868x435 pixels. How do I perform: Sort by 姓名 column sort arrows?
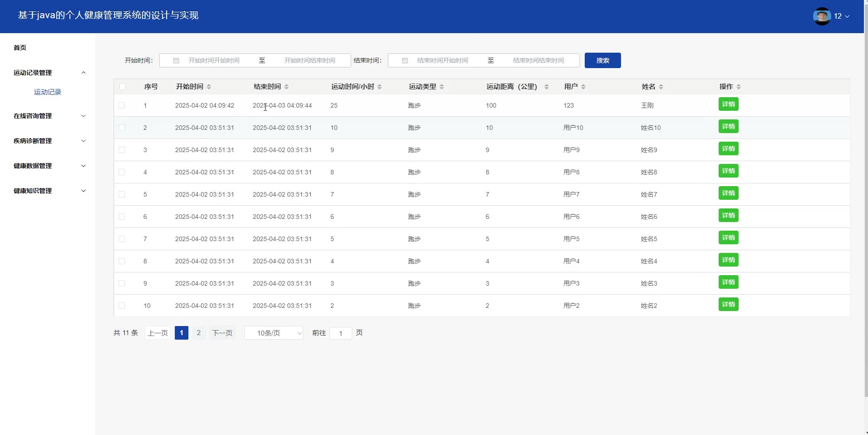click(661, 87)
